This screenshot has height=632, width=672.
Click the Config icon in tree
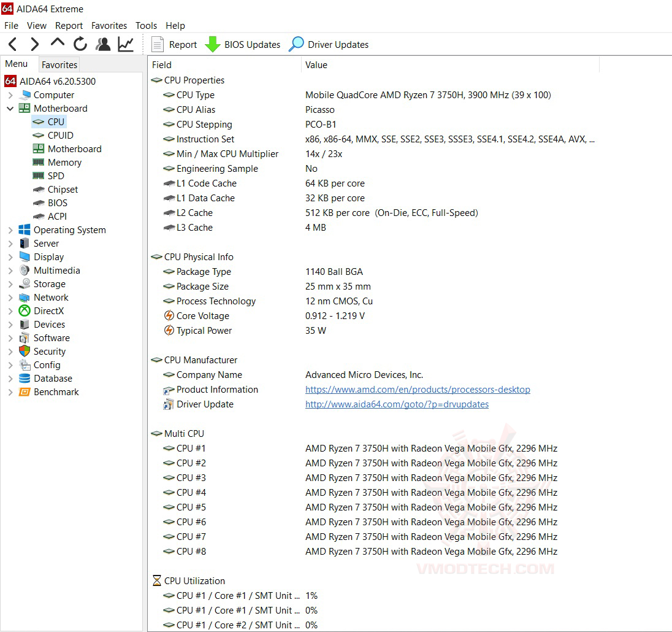pos(25,365)
